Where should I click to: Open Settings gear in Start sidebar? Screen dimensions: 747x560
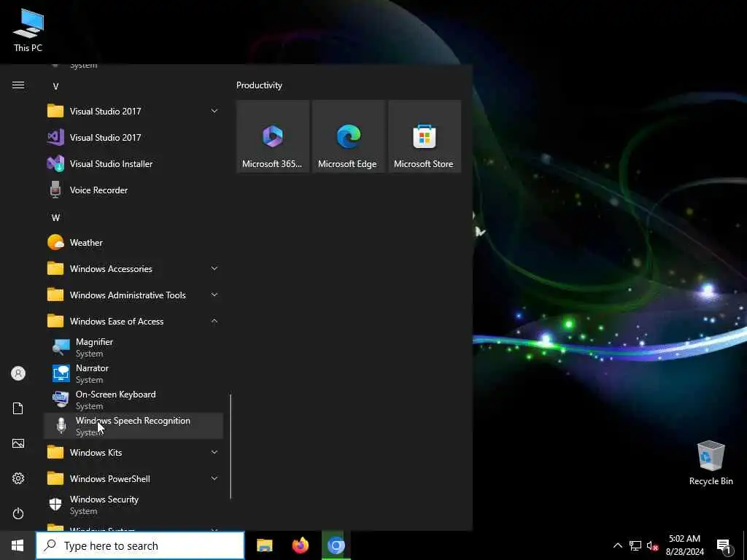coord(18,478)
